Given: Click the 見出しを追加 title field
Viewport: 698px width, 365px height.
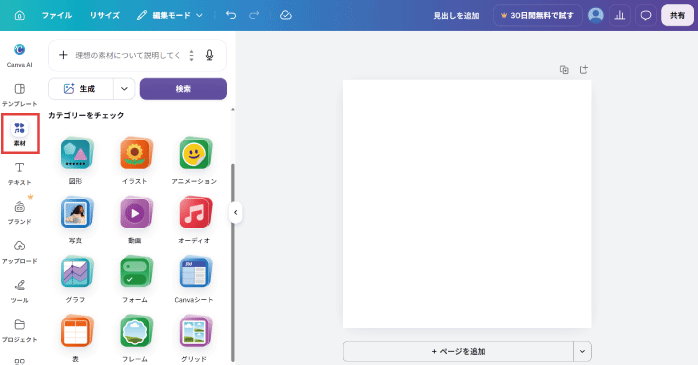Looking at the screenshot, I should (x=456, y=16).
